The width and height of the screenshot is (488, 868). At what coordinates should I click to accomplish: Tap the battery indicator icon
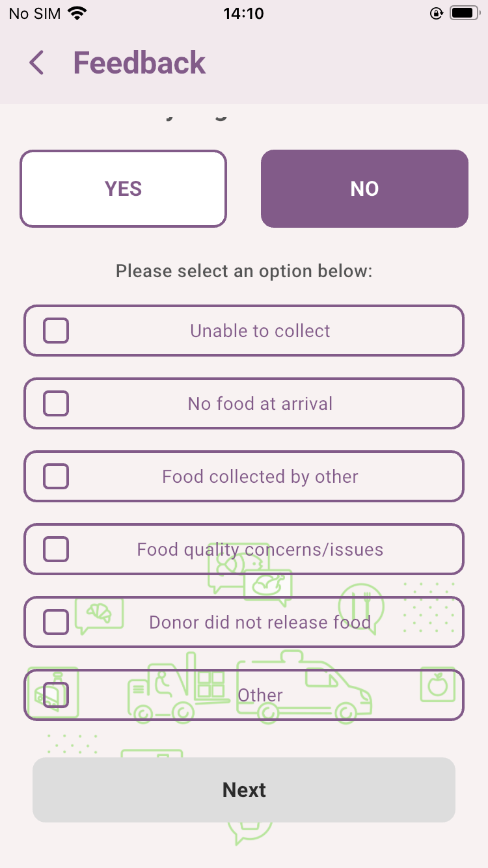point(465,14)
